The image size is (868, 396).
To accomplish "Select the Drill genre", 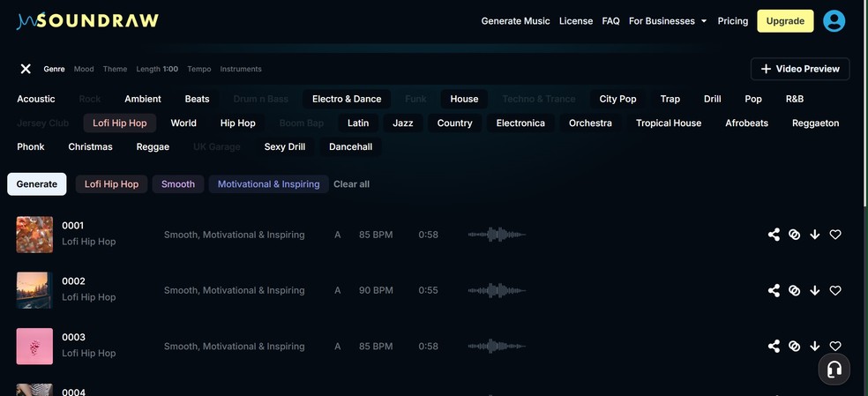I will click(713, 99).
